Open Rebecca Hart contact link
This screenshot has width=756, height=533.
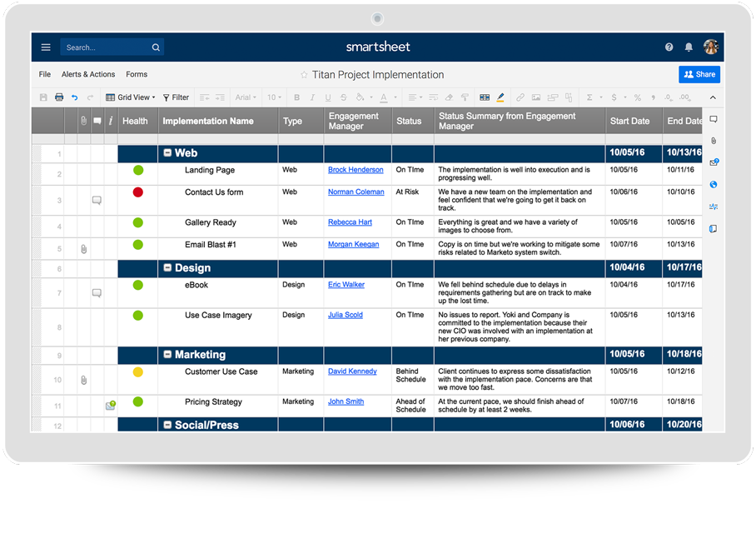tap(350, 222)
